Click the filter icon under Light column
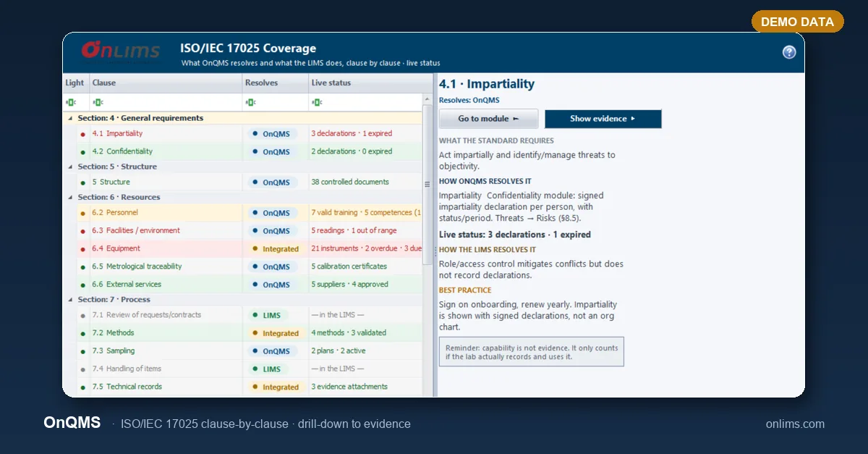868x454 pixels. (70, 102)
